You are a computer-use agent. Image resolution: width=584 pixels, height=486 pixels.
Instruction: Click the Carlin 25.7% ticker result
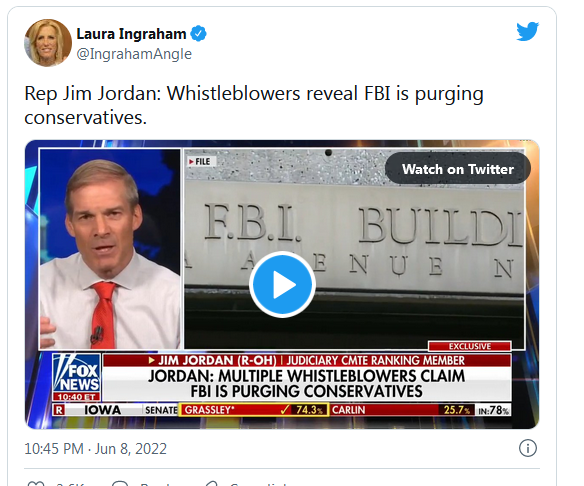pos(402,410)
